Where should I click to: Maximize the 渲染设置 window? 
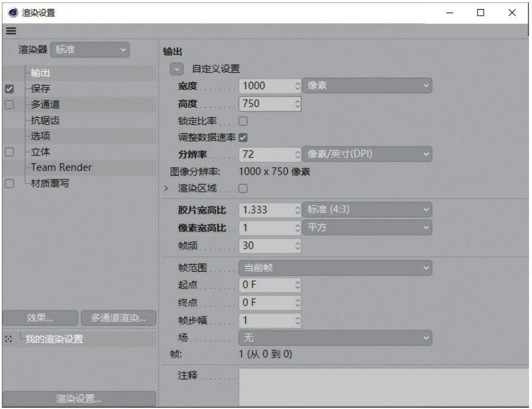[x=481, y=13]
